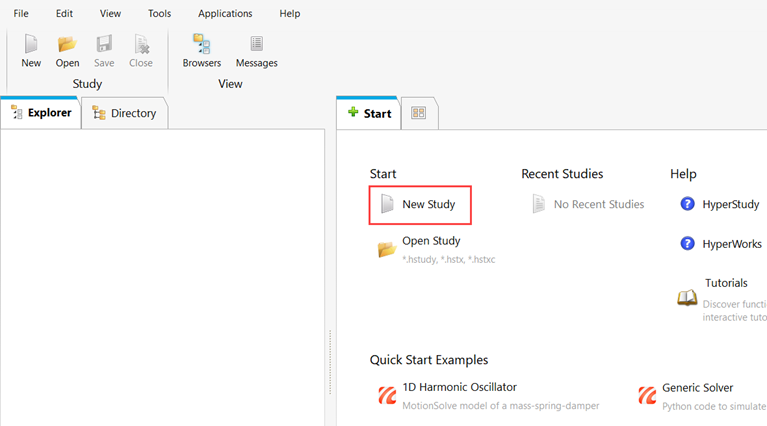
Task: Open Generic Solver example
Action: pyautogui.click(x=697, y=388)
